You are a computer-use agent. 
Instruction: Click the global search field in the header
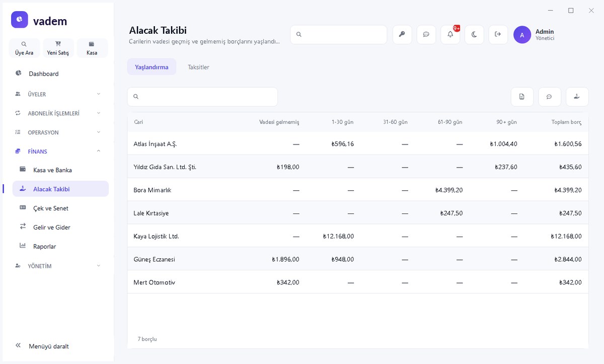click(x=339, y=34)
